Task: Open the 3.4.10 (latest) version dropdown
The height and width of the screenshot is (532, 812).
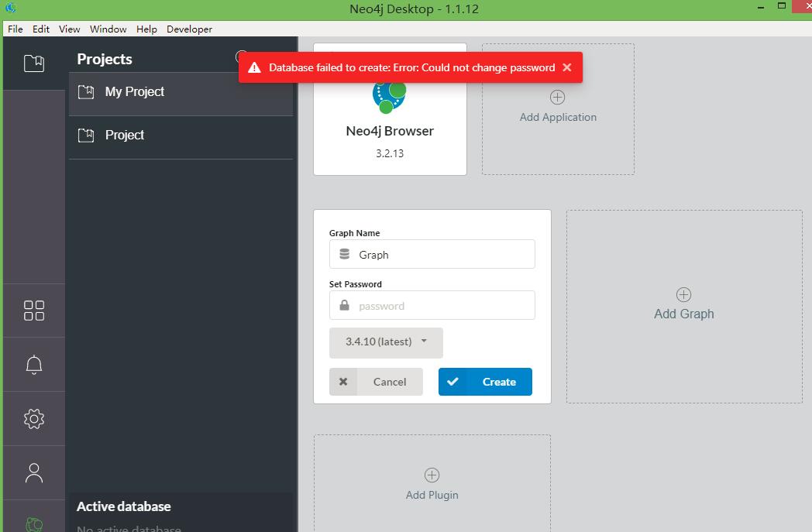Action: click(x=386, y=342)
